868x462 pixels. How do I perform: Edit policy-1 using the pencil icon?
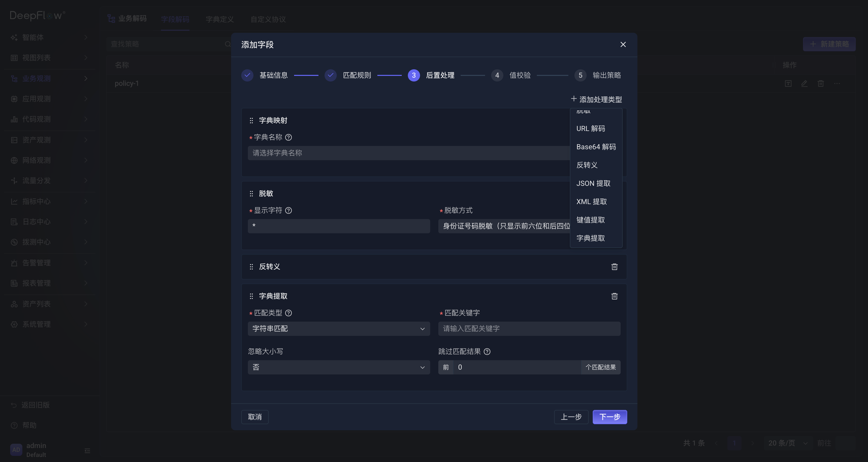804,84
